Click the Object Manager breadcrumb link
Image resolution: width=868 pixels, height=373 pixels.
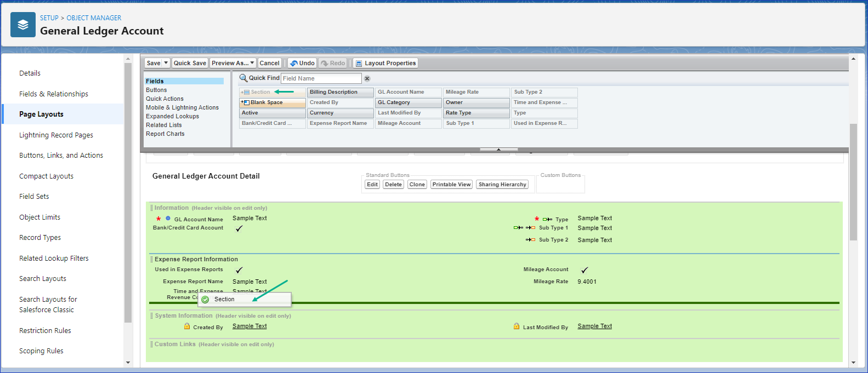94,18
